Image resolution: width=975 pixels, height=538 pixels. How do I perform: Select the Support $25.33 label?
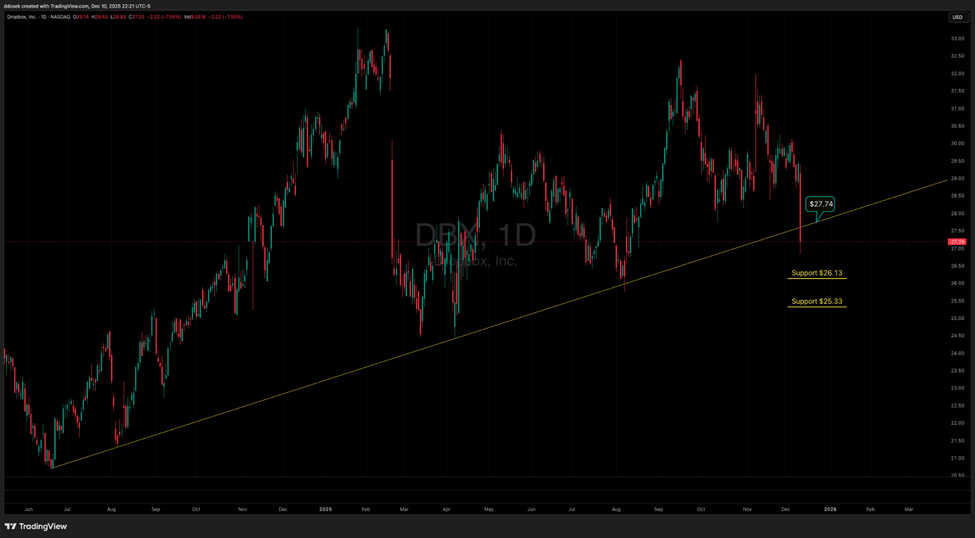click(816, 302)
